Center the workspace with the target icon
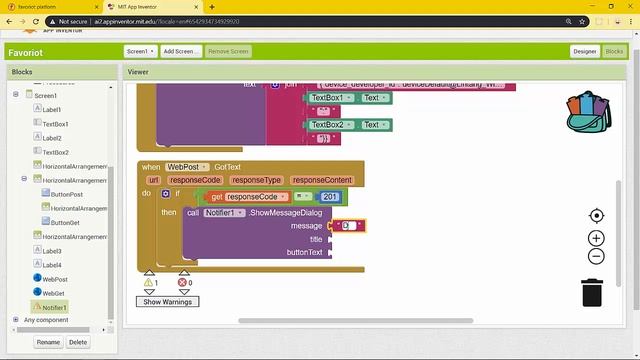 coord(596,216)
